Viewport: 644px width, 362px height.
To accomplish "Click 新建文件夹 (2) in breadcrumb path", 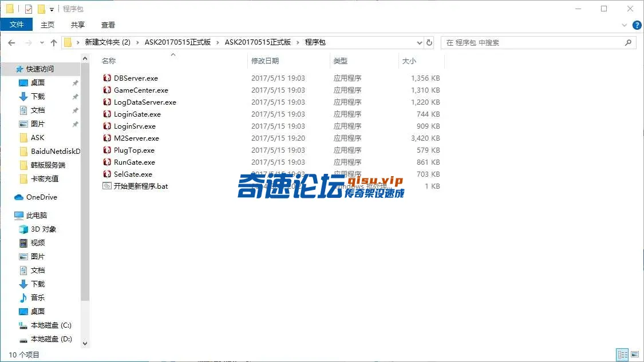I will [x=108, y=42].
